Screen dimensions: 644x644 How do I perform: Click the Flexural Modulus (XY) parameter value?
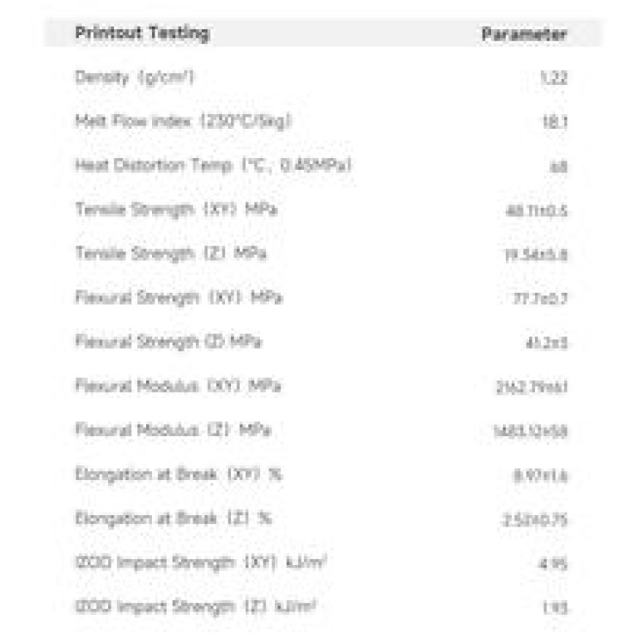[x=532, y=386]
